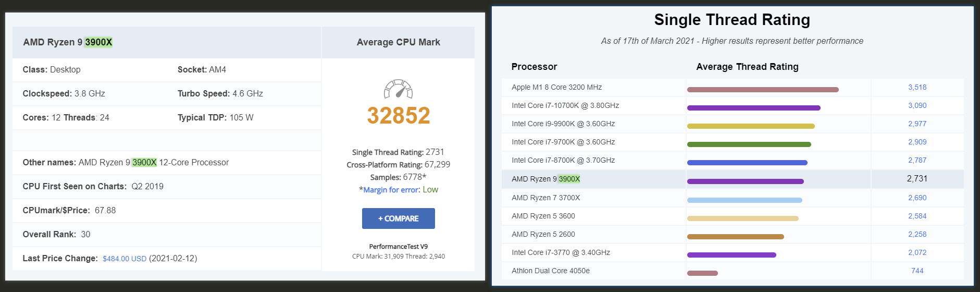
Task: Click the Class: Desktop field
Action: [52, 69]
